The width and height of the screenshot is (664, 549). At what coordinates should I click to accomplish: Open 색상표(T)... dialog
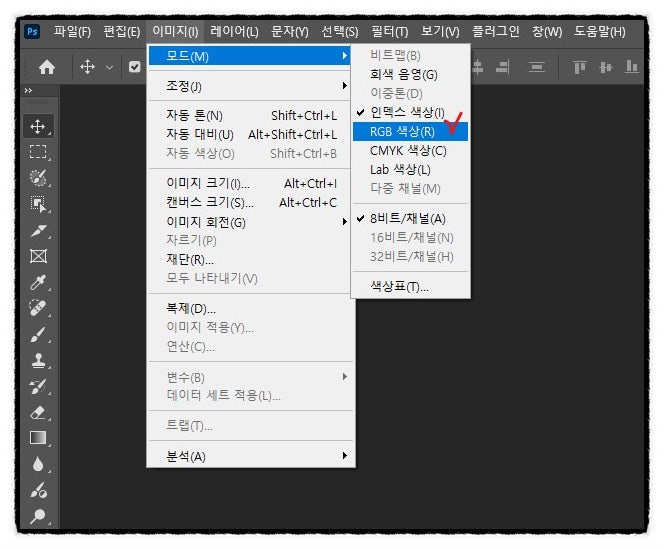[410, 287]
